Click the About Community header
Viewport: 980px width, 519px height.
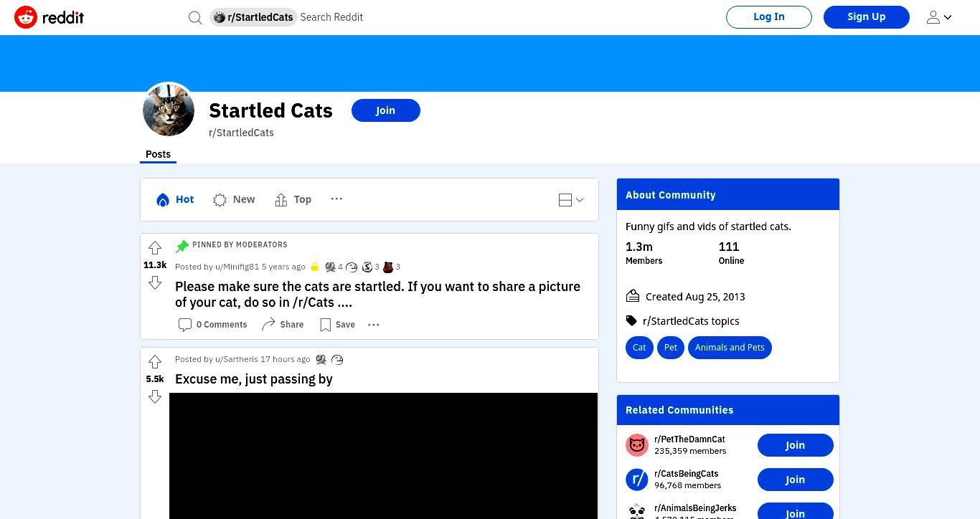click(x=728, y=194)
